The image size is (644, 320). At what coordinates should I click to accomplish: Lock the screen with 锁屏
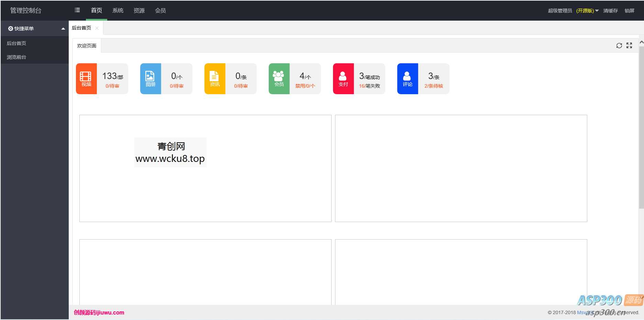629,11
